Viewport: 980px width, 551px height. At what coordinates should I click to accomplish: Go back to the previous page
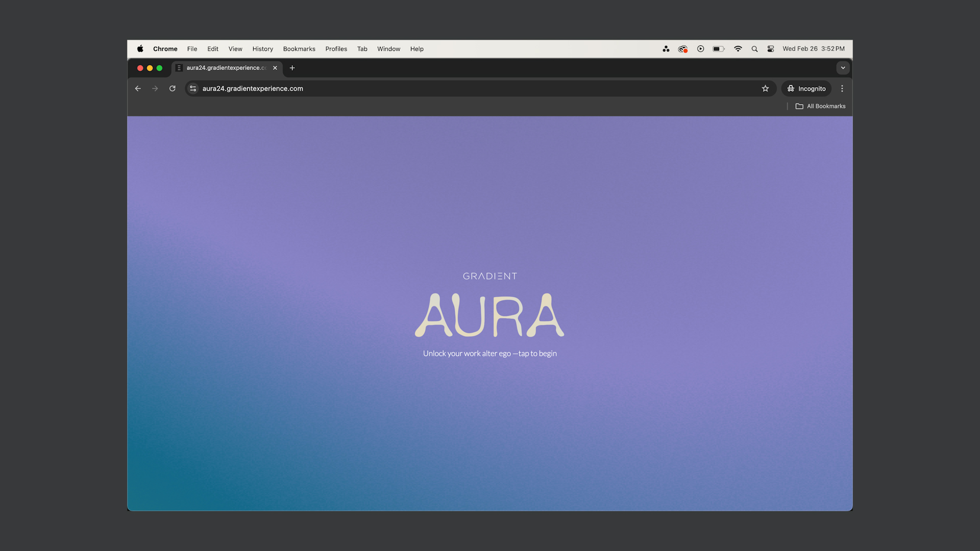point(138,89)
